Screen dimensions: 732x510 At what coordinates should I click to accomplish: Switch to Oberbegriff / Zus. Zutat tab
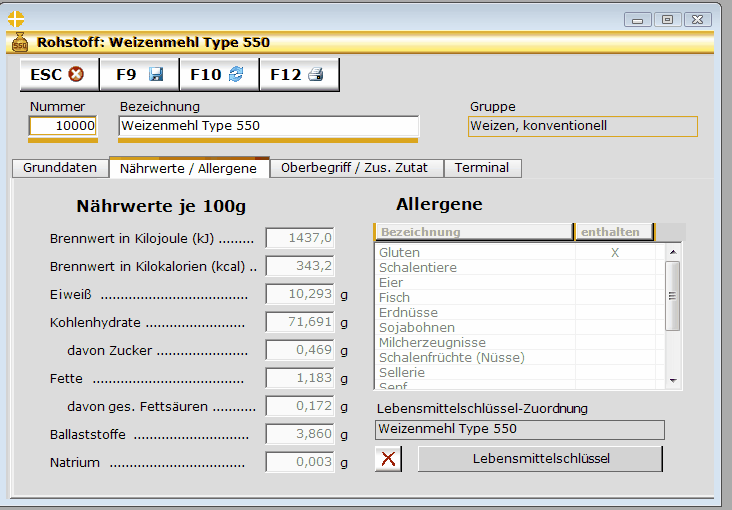click(356, 168)
